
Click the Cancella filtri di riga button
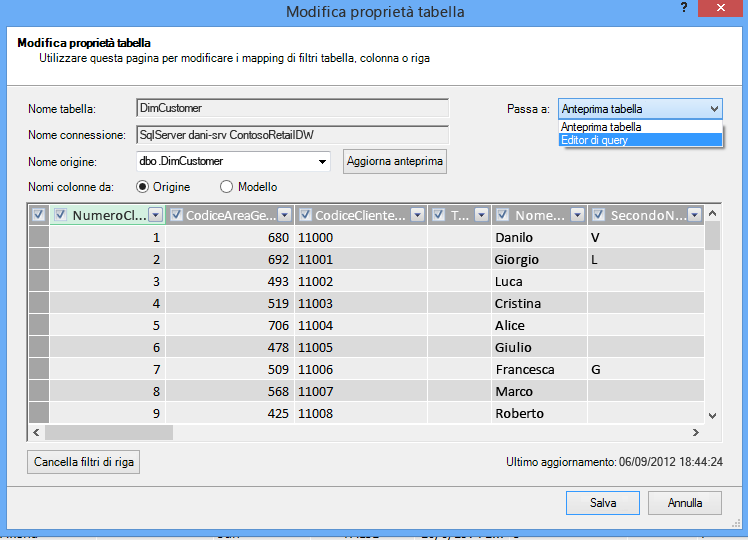pyautogui.click(x=83, y=462)
